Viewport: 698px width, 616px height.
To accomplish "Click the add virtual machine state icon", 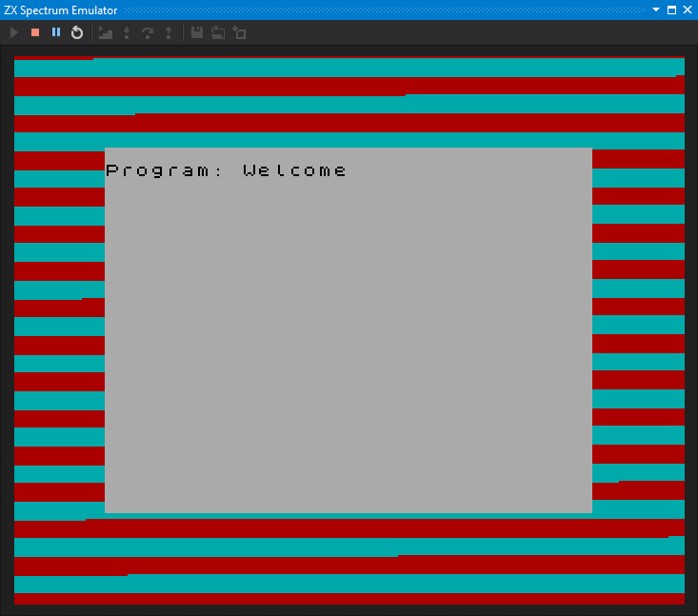I will 240,32.
